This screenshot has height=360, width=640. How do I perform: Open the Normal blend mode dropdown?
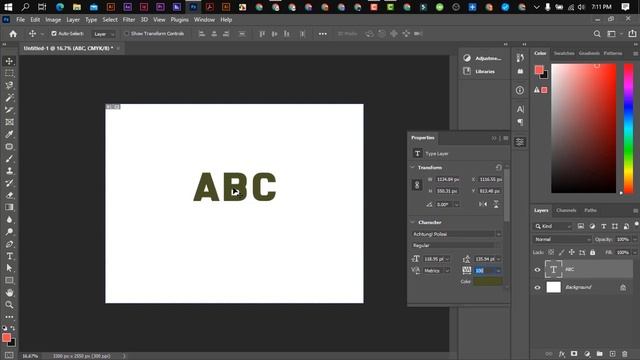[562, 240]
